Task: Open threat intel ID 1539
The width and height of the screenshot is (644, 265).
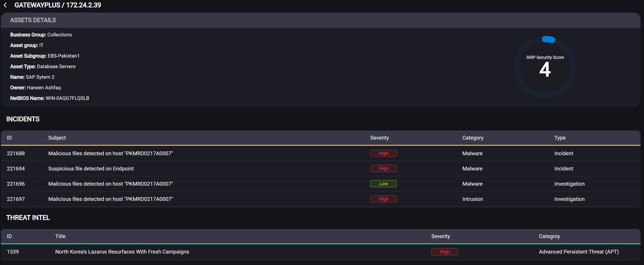Action: pos(13,252)
